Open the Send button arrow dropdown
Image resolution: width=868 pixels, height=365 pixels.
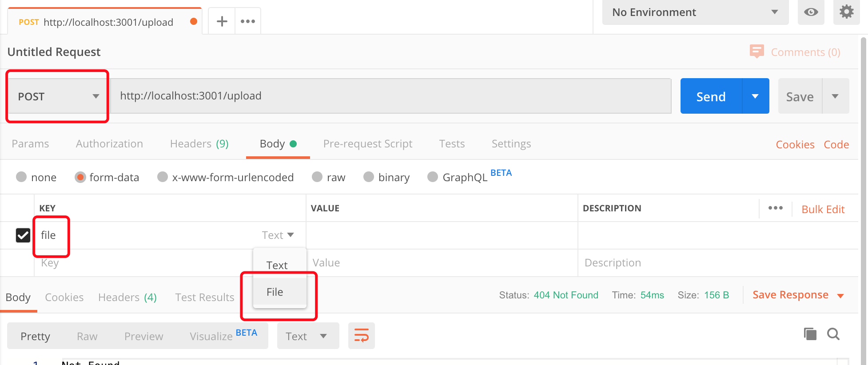pos(755,96)
